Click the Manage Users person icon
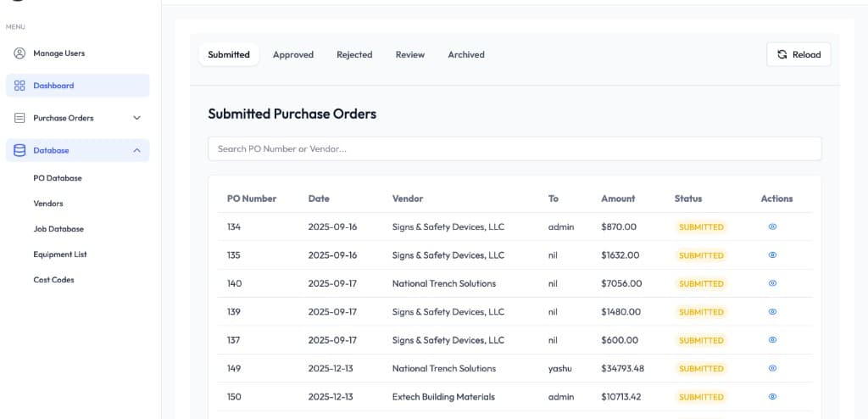The image size is (868, 419). click(19, 53)
